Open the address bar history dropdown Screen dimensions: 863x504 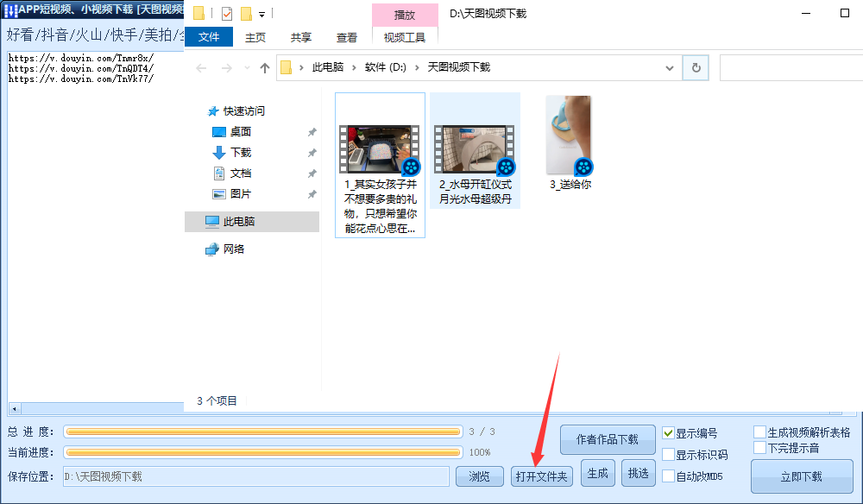tap(670, 68)
